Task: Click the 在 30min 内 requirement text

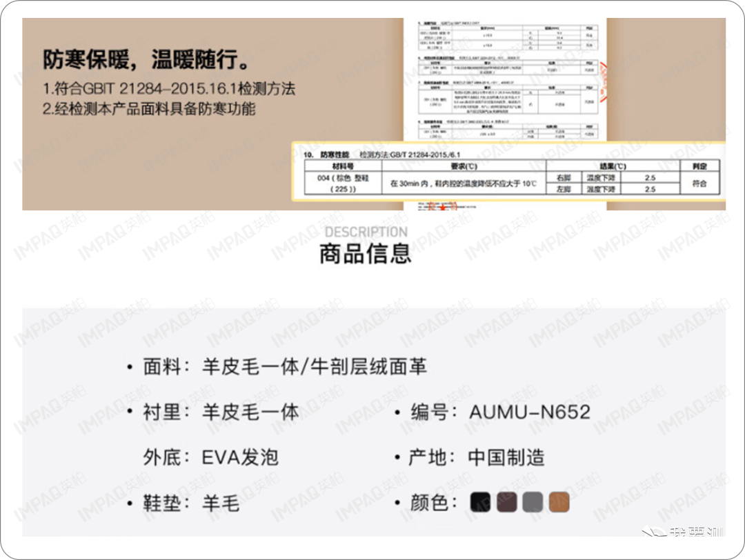Action: click(464, 183)
